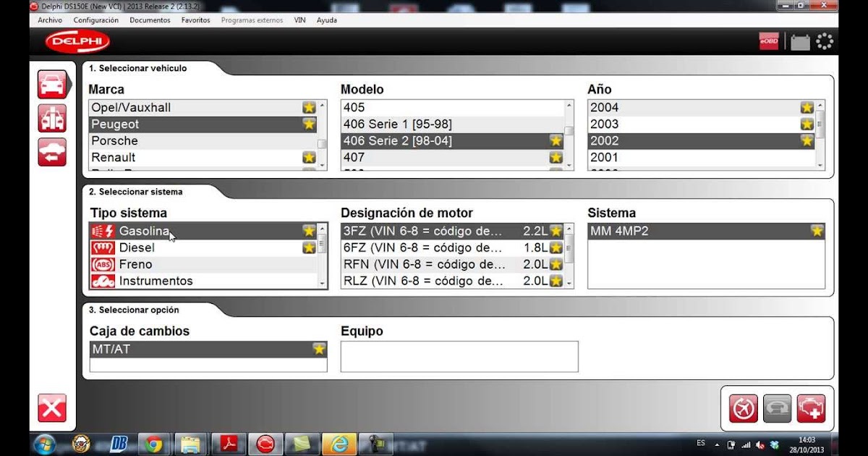This screenshot has width=868, height=456.
Task: Select RFN 2.0L engine designation
Action: click(452, 264)
